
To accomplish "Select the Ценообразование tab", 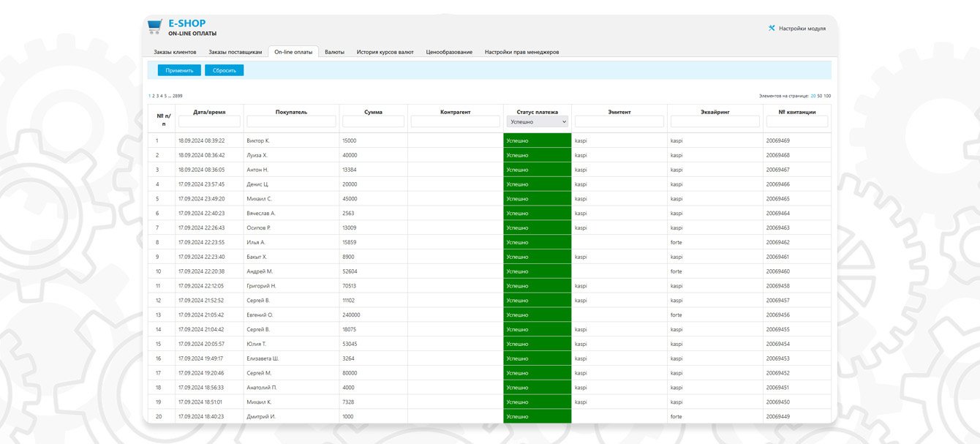I will click(x=449, y=52).
